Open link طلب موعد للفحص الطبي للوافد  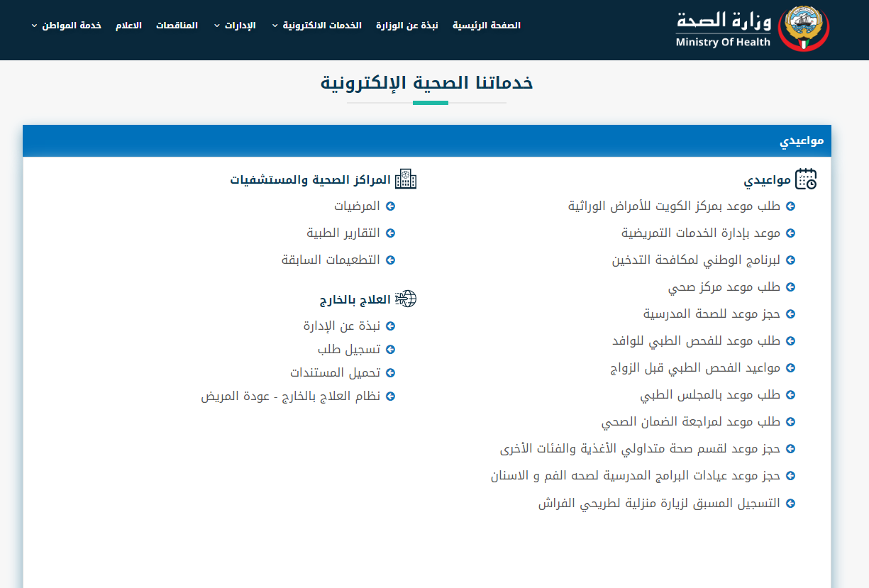coord(696,341)
